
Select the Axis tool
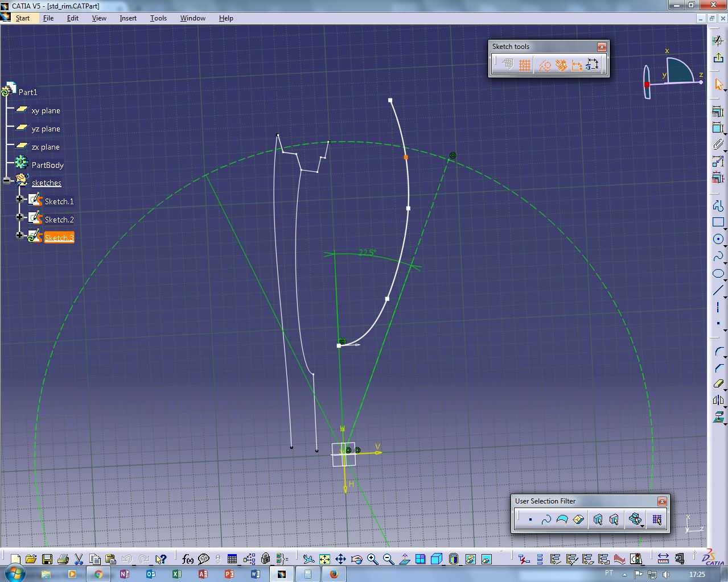718,307
